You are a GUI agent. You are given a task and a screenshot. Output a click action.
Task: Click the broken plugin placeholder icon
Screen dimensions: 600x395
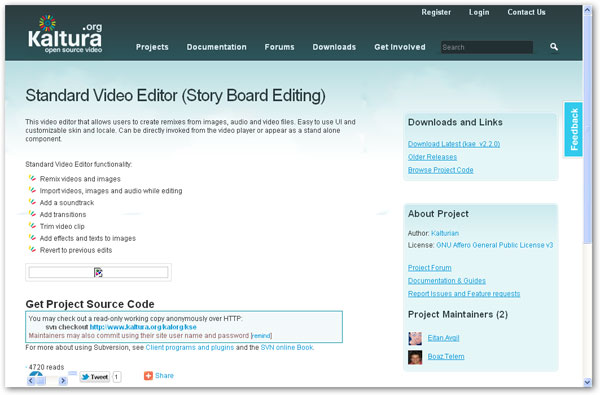click(98, 272)
